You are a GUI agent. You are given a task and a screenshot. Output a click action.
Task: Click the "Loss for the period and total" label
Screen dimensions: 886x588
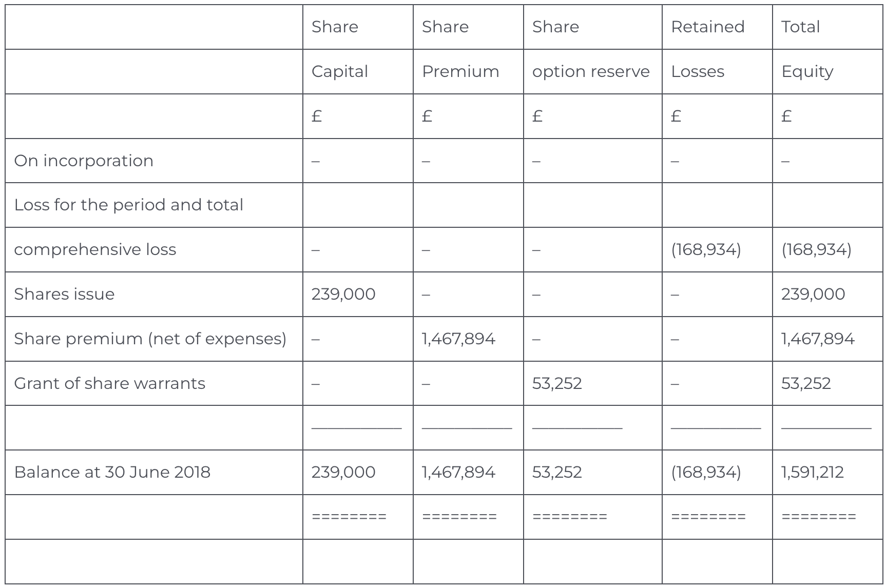pos(128,205)
